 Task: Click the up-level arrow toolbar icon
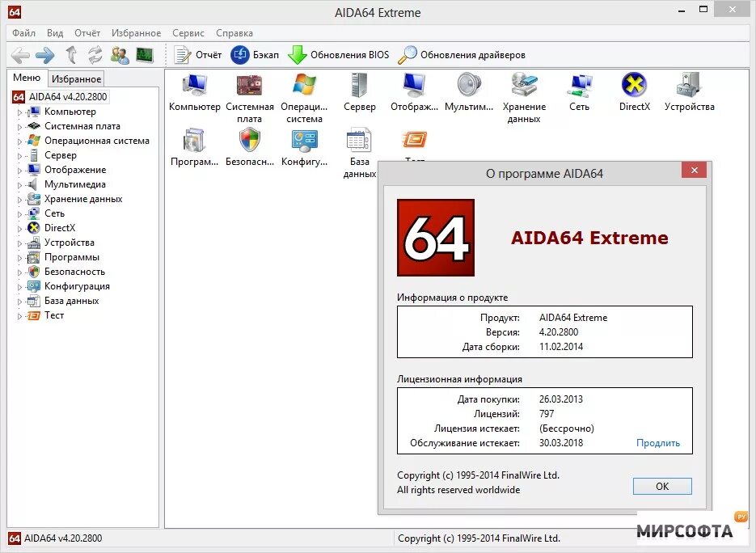[71, 55]
